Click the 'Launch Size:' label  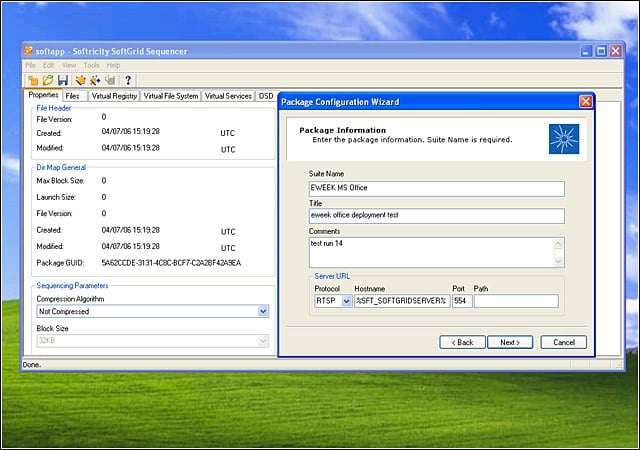56,197
